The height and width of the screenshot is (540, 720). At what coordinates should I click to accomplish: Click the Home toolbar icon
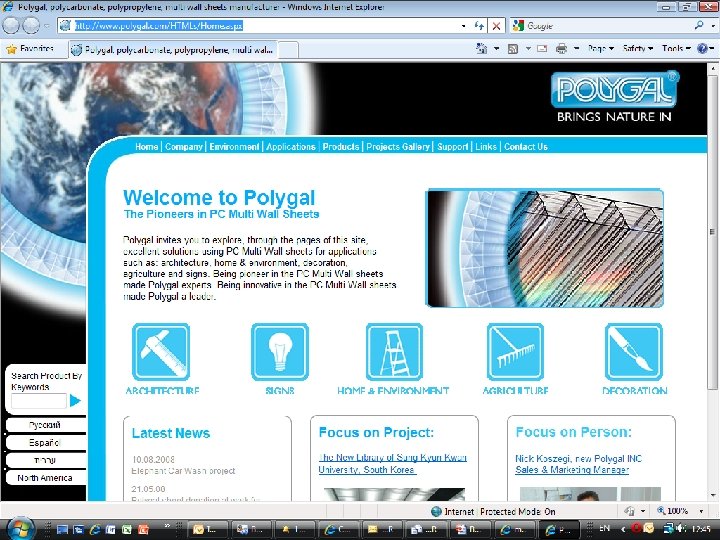pyautogui.click(x=481, y=48)
